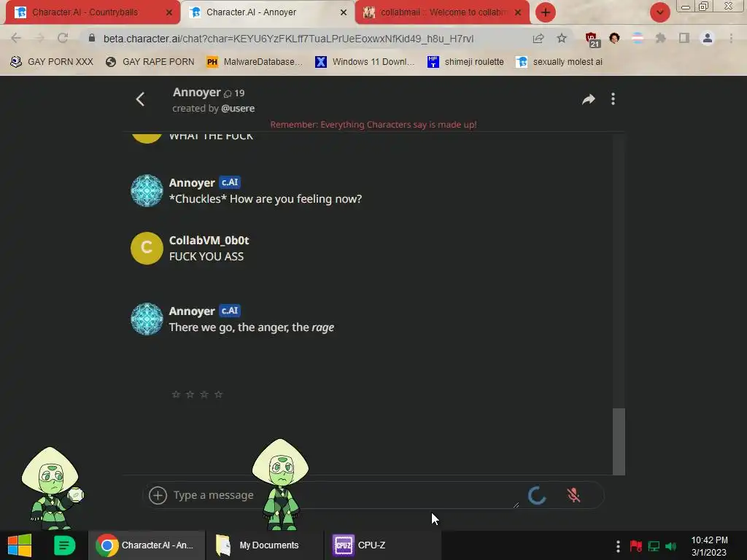Click the plus icon beside message box
The height and width of the screenshot is (560, 747).
pos(158,495)
